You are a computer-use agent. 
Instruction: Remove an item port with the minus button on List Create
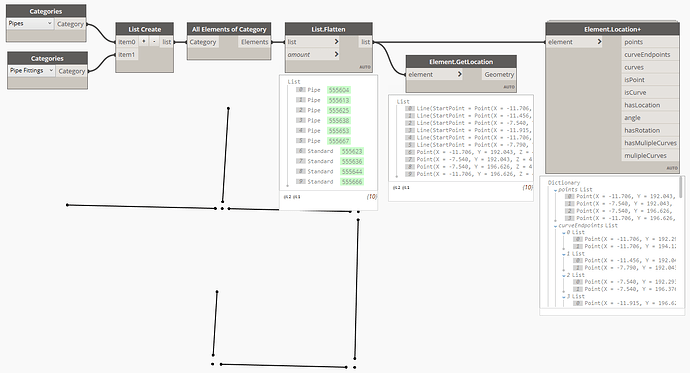point(154,42)
